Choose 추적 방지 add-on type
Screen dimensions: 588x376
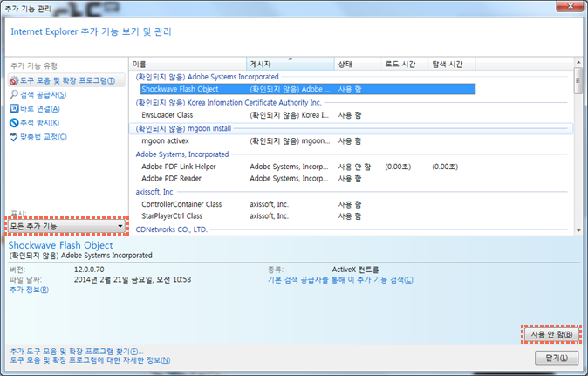pos(39,123)
